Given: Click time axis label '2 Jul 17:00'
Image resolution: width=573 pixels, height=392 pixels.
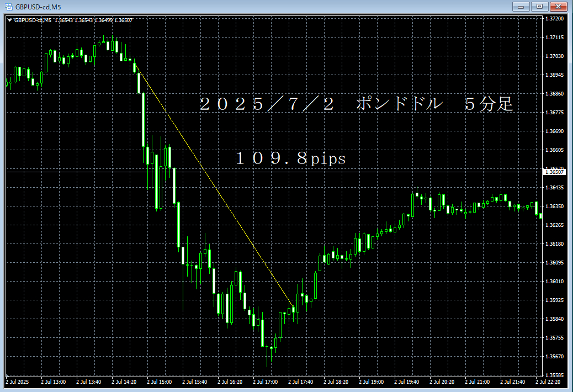Looking at the screenshot, I should click(266, 382).
